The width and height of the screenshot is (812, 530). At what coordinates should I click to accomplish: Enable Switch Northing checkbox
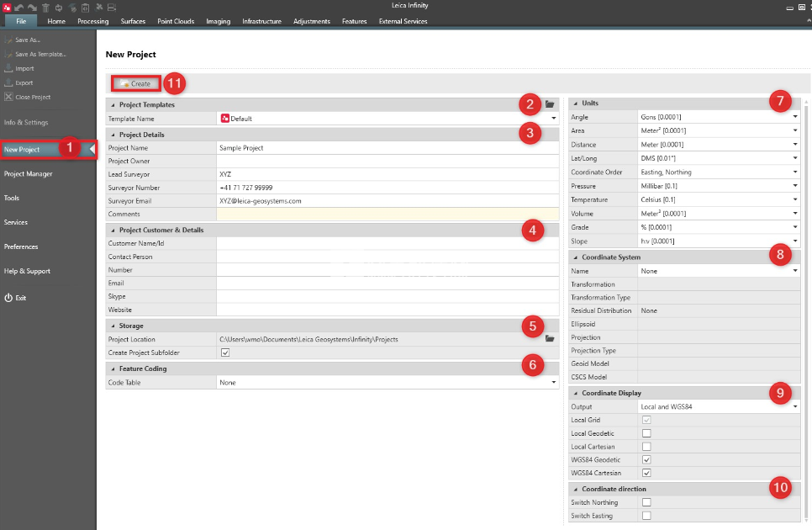coord(646,502)
